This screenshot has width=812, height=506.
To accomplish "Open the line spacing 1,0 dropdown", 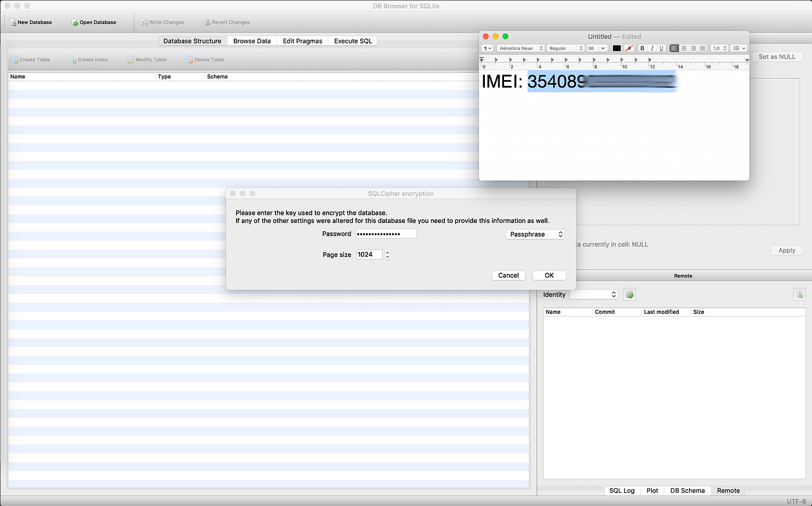I will point(719,48).
